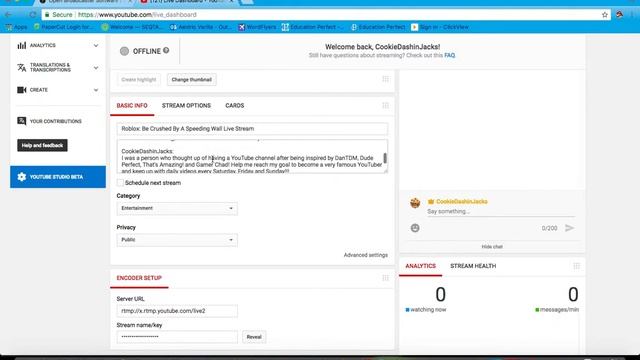Screen dimensions: 640x360
Task: Open the first Education Perfect bookmark
Action: (313, 27)
